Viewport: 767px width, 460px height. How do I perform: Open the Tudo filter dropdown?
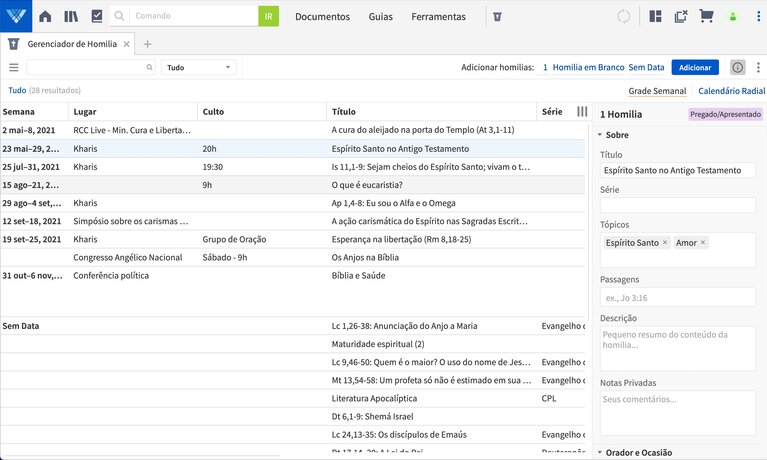198,67
